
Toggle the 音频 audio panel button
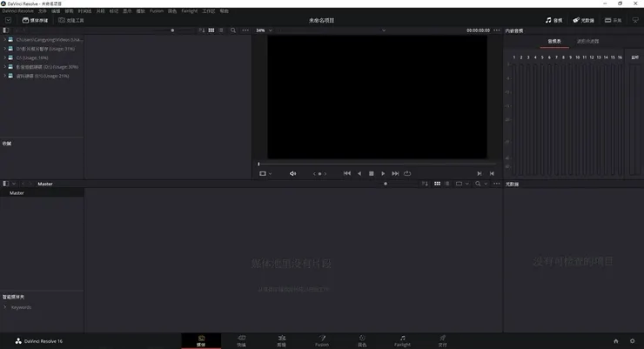tap(553, 20)
